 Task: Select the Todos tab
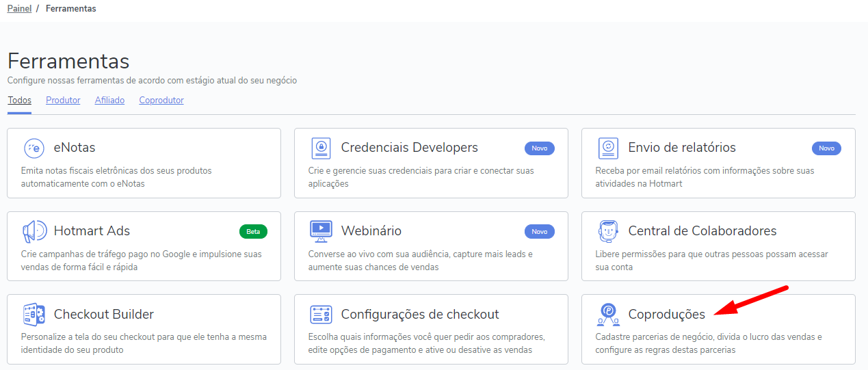click(x=20, y=101)
